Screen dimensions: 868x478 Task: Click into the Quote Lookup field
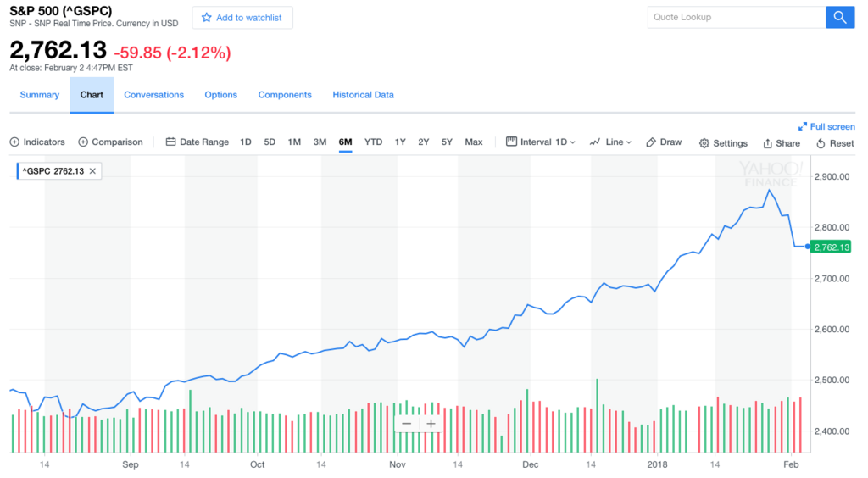737,17
